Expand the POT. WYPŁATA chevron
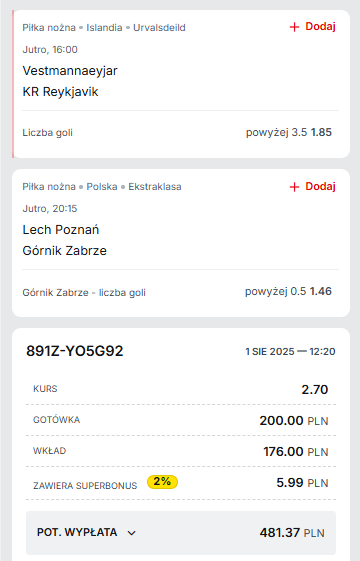 [x=132, y=533]
